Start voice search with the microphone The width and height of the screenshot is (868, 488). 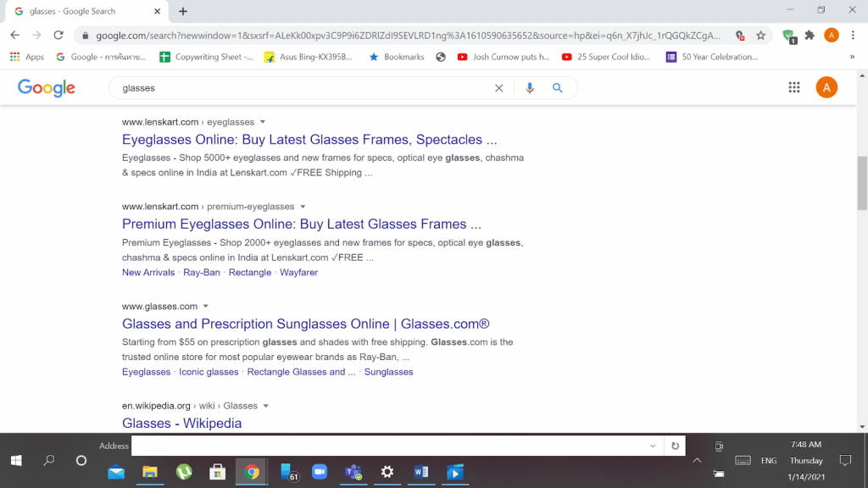[x=530, y=88]
